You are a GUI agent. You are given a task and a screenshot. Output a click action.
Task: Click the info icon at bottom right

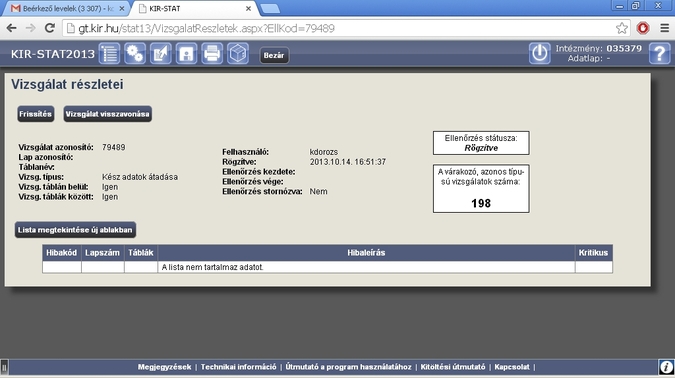[666, 367]
